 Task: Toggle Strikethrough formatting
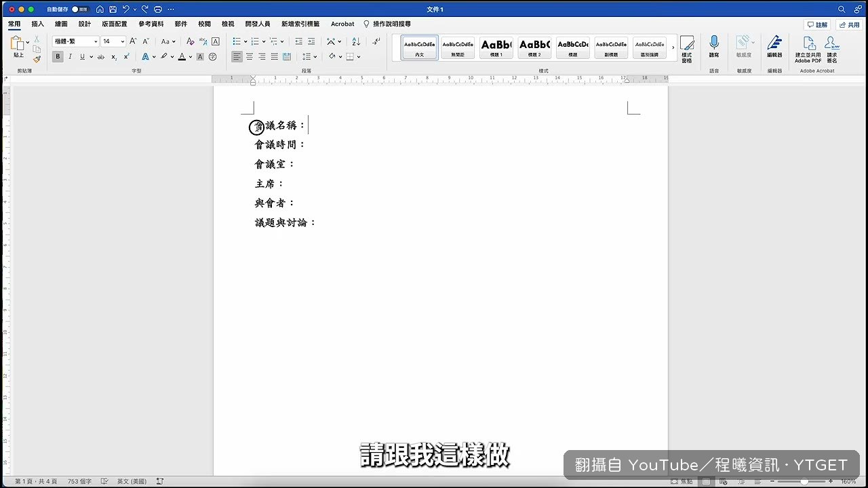pos(101,57)
